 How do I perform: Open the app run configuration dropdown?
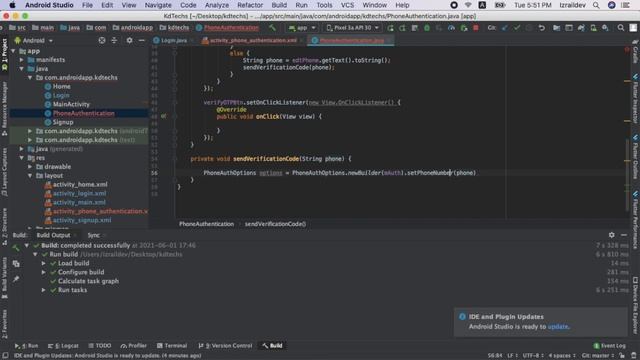(302, 28)
